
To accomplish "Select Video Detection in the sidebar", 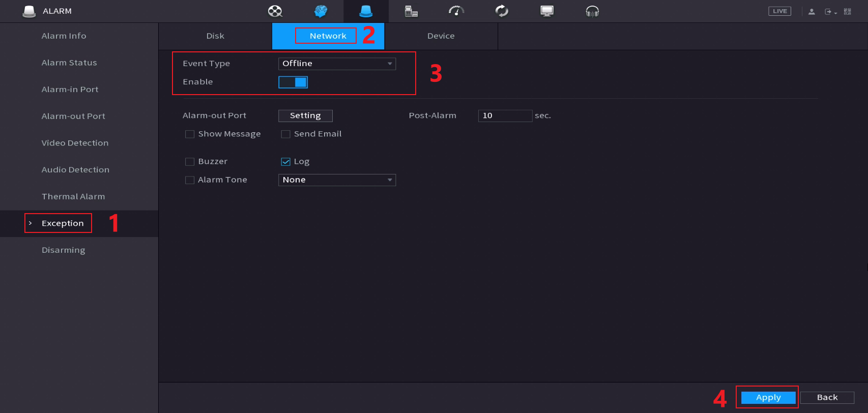I will [x=75, y=143].
